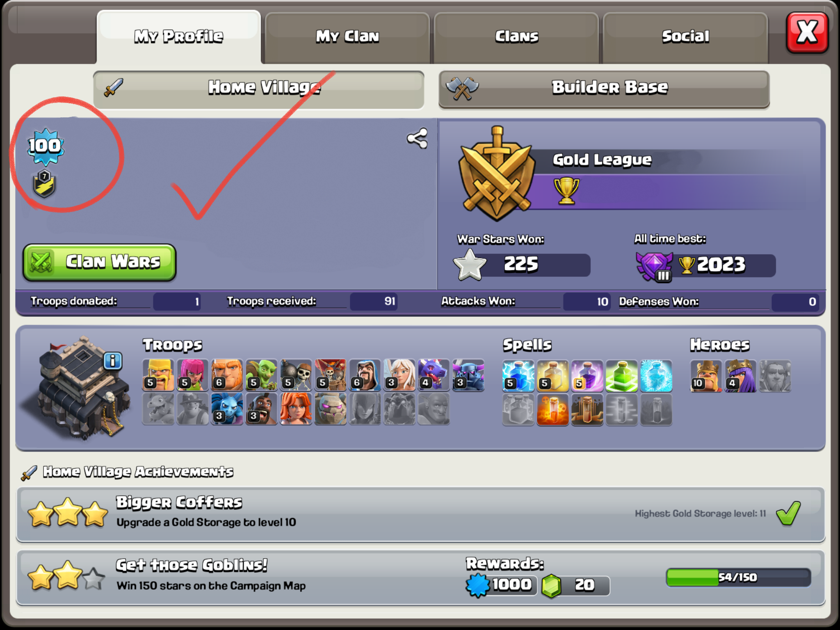Open the My Clan tab
The height and width of the screenshot is (630, 840).
(x=347, y=37)
